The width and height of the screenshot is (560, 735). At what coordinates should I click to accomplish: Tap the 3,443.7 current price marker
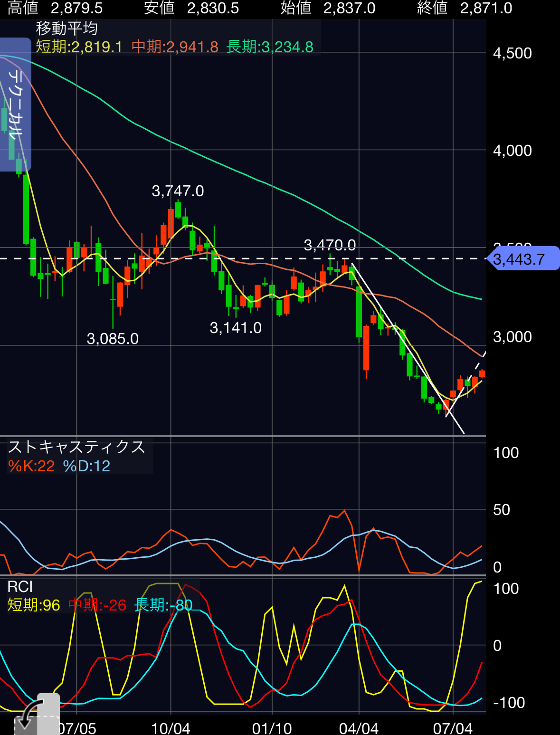[523, 259]
